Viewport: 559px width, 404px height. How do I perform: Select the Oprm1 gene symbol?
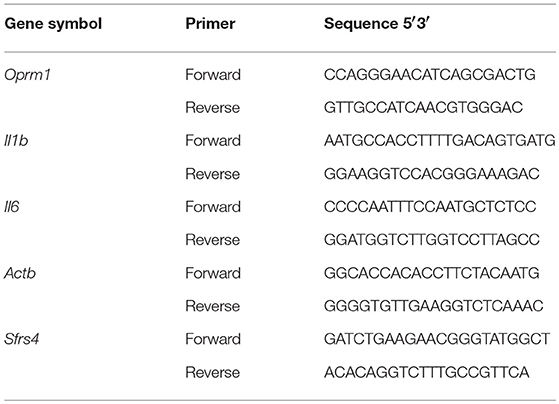pos(27,76)
